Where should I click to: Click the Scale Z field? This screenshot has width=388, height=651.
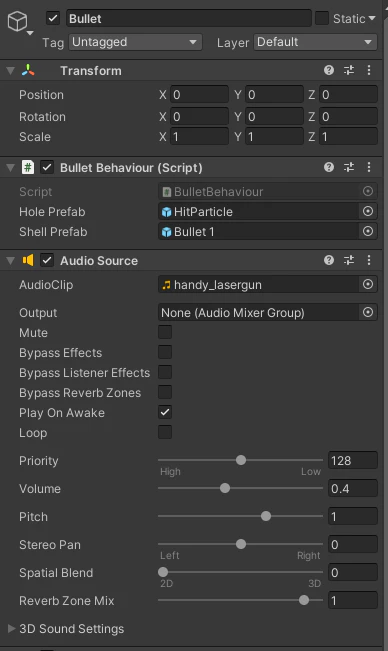349,137
